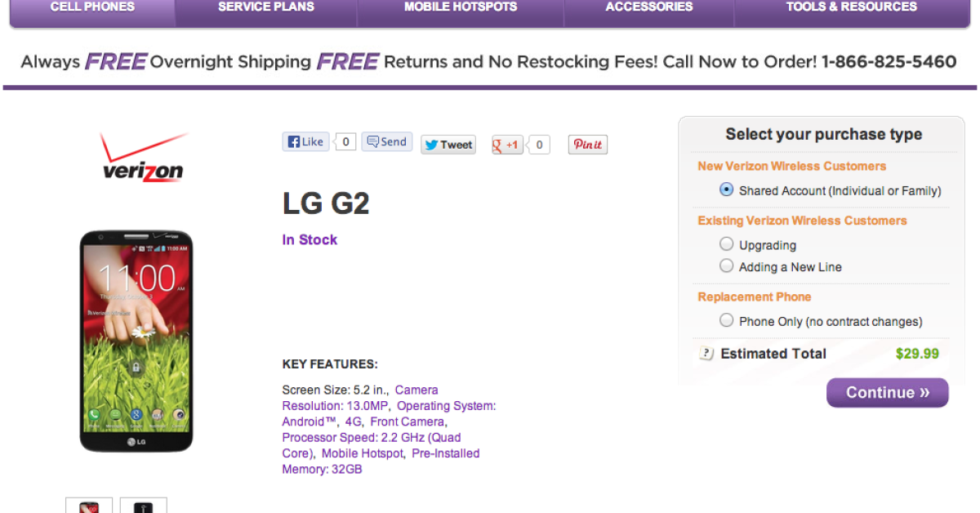Go to the Mobile Hotspots tab
This screenshot has height=513, width=980.
pos(460,7)
